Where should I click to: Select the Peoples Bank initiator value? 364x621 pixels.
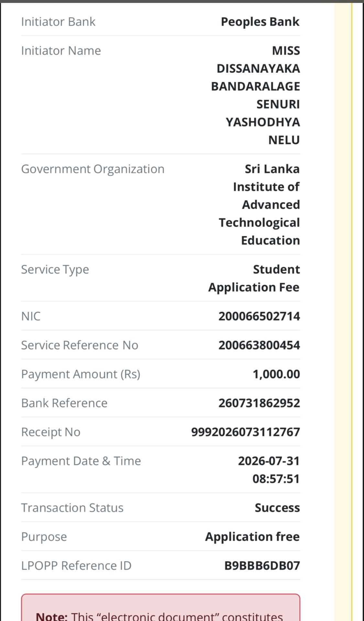(260, 22)
